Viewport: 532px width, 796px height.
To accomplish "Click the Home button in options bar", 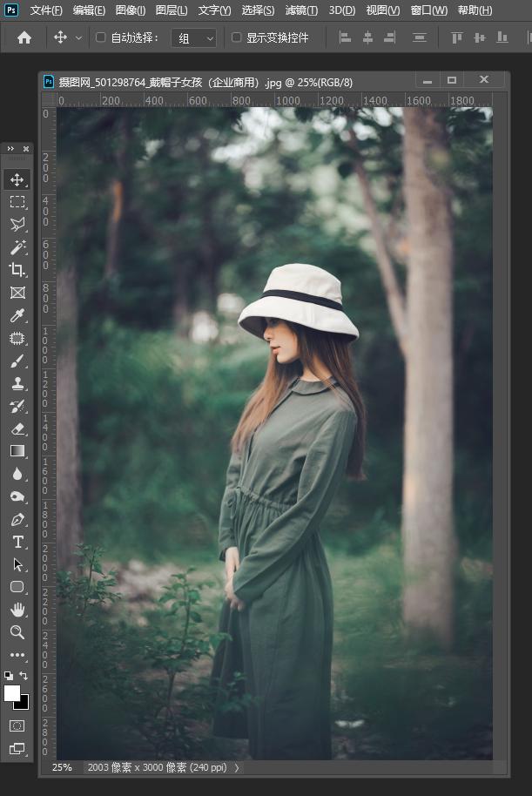I will coord(24,37).
